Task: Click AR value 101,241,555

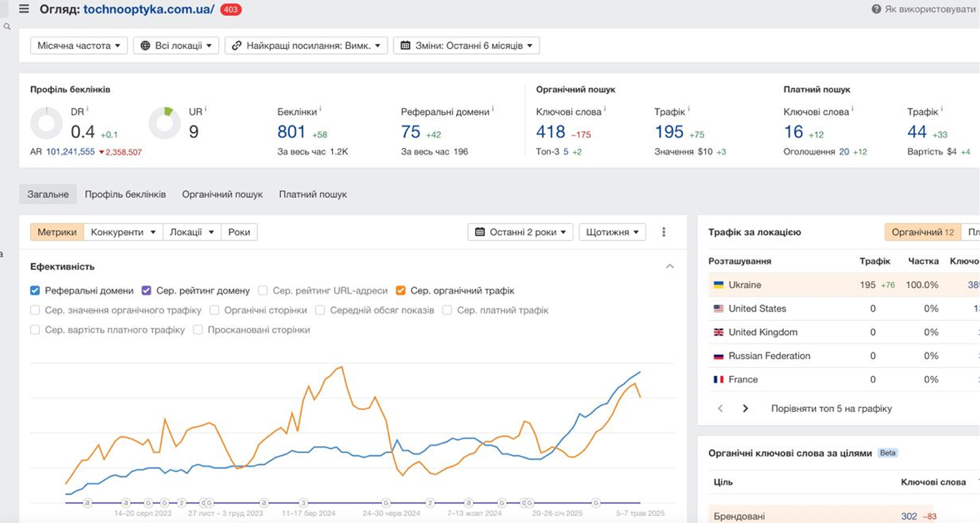Action: (70, 152)
